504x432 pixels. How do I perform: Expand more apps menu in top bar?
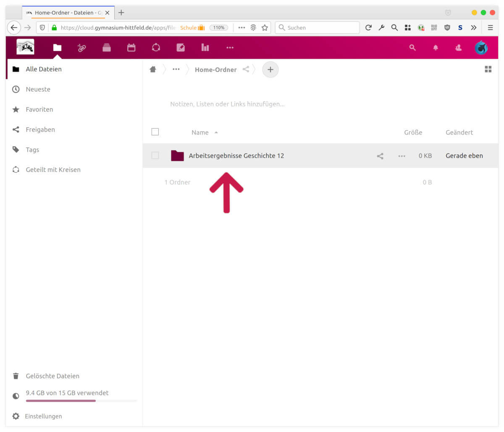pos(230,48)
